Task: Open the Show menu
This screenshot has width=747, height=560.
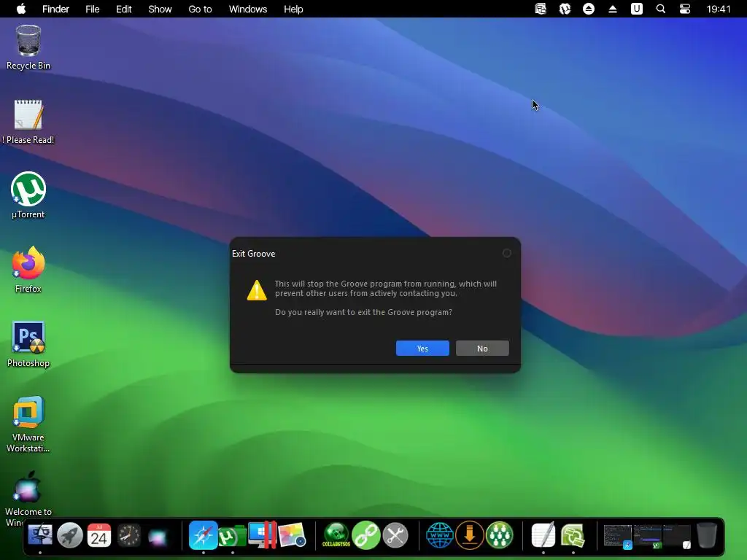Action: (160, 9)
